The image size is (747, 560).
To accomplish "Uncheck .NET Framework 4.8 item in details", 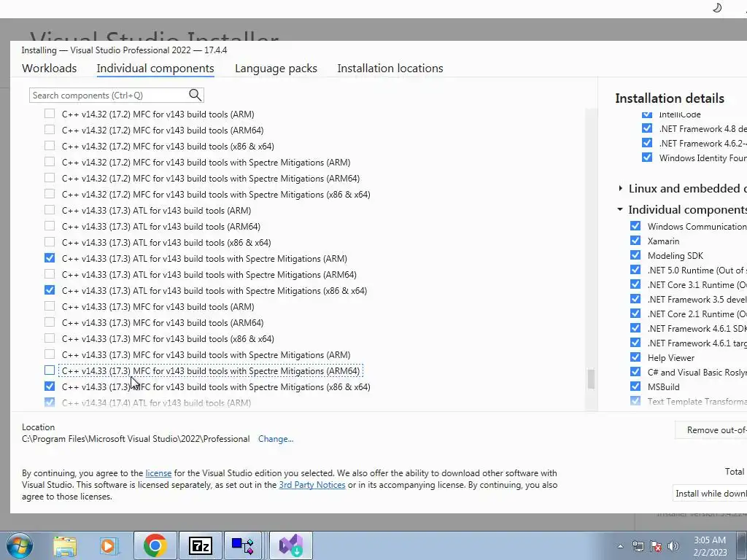I will point(647,128).
